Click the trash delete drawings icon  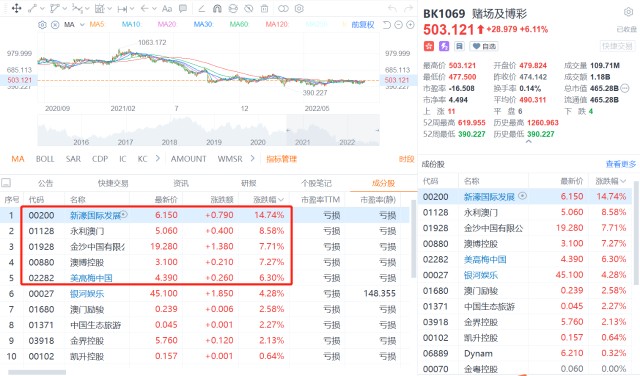tap(264, 9)
